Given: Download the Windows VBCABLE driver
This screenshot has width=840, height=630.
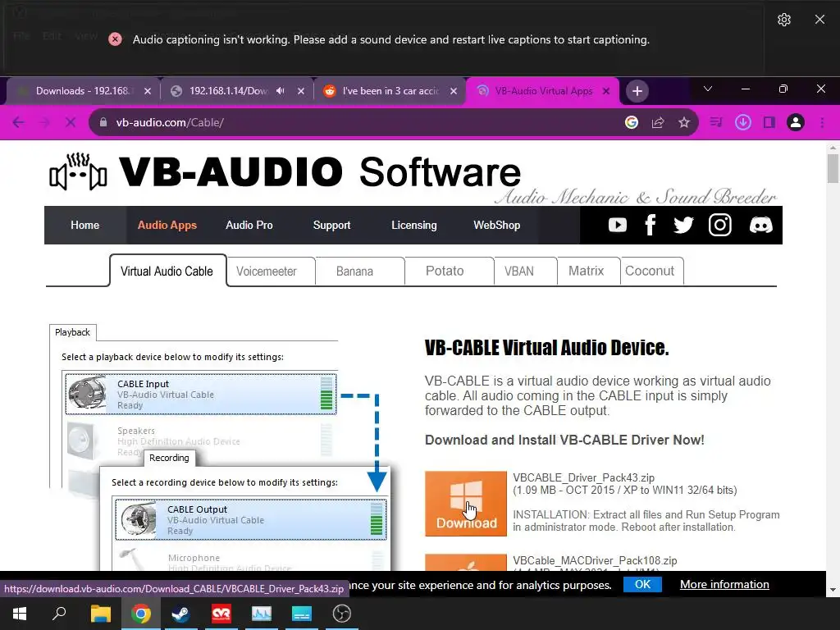Looking at the screenshot, I should (x=466, y=504).
